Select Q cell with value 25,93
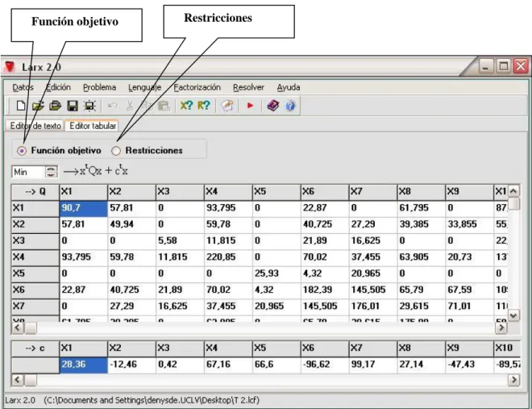This screenshot has width=532, height=409. [x=276, y=273]
